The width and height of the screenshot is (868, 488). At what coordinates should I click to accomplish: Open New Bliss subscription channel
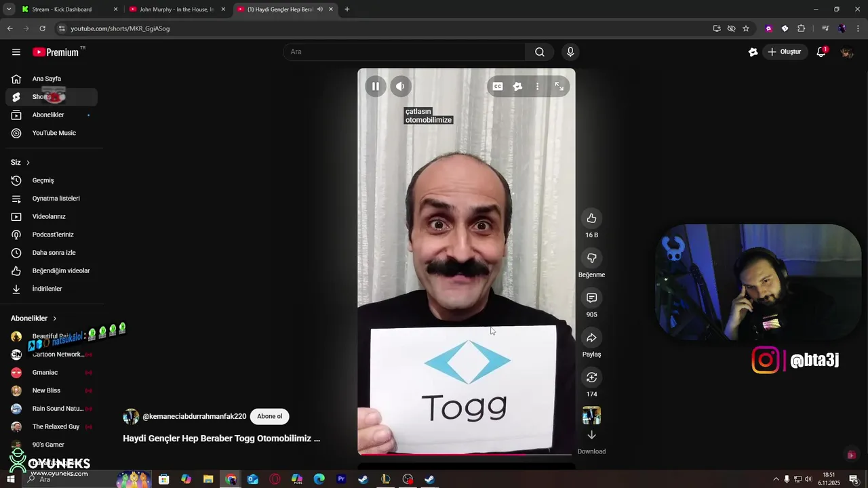point(52,390)
